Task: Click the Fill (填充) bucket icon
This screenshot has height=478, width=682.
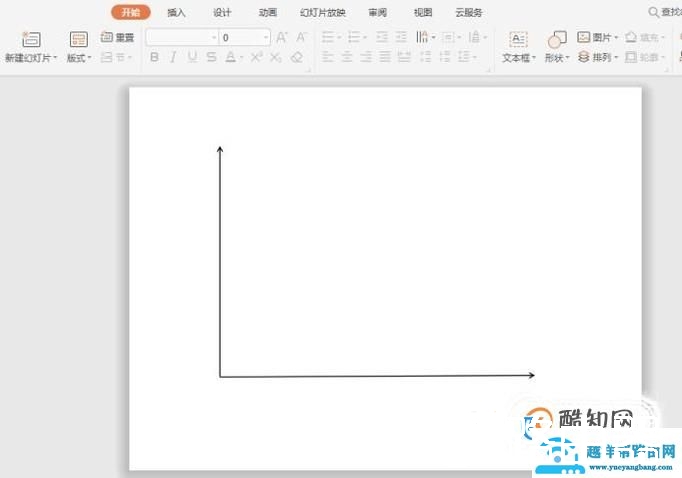Action: [631, 37]
